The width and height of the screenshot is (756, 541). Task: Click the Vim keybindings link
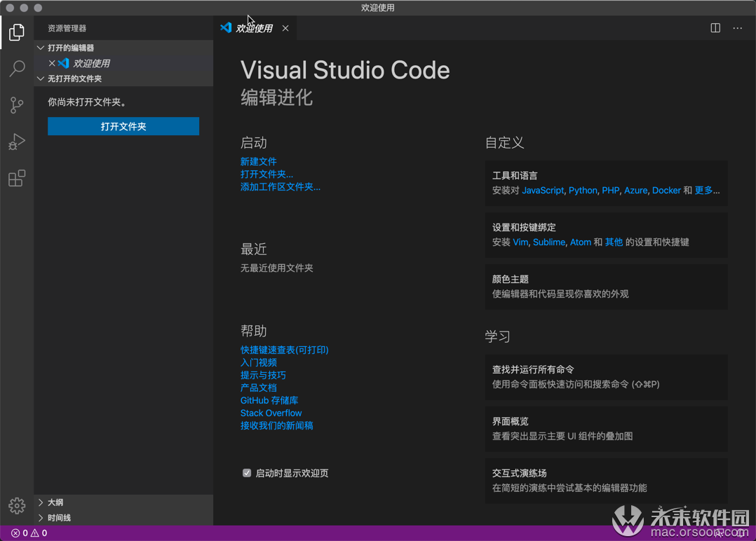coord(520,242)
